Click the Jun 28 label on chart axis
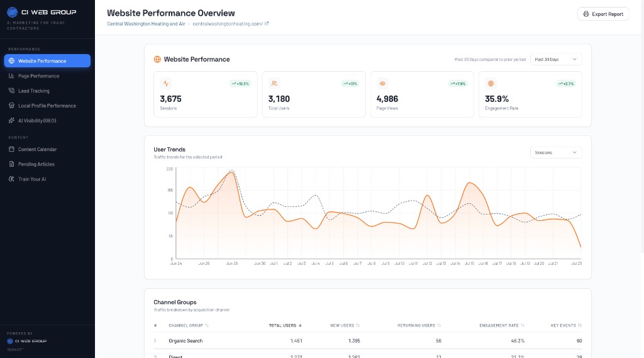This screenshot has height=358, width=644. pos(231,263)
